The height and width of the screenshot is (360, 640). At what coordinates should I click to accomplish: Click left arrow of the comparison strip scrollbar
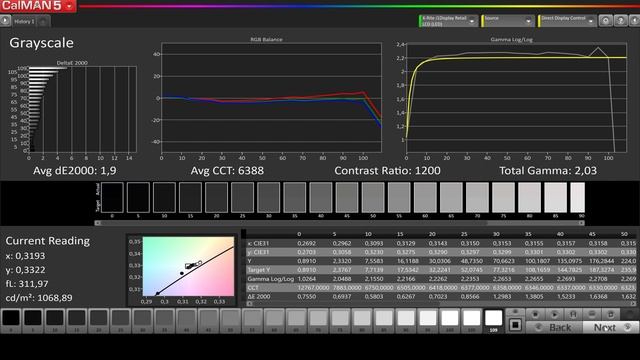(98, 223)
